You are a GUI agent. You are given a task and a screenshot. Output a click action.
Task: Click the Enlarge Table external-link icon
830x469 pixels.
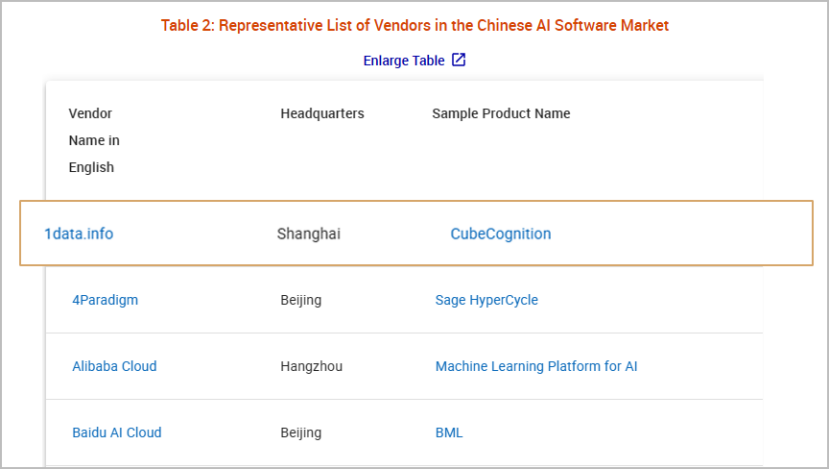(458, 60)
